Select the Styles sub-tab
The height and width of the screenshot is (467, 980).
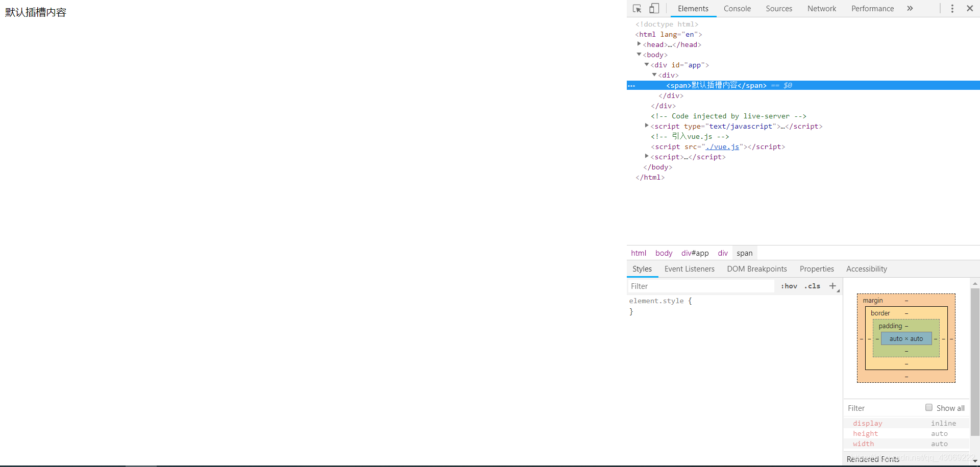coord(642,269)
